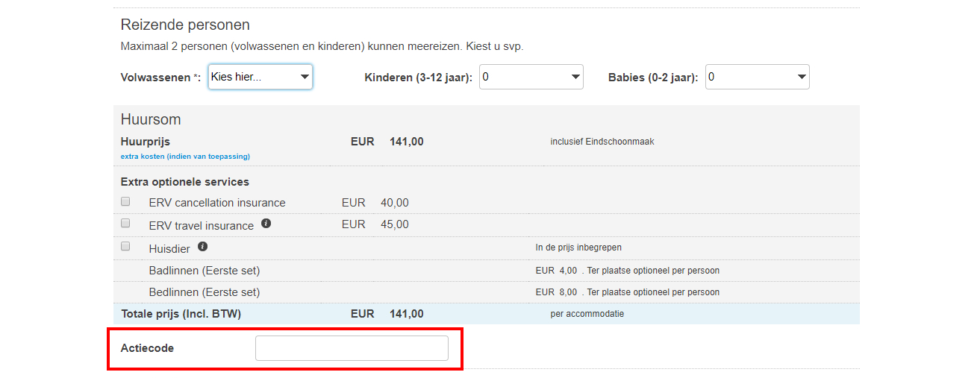The image size is (980, 378).
Task: Click the 'Totale prijs (Incl. BTW)' label
Action: 181,314
